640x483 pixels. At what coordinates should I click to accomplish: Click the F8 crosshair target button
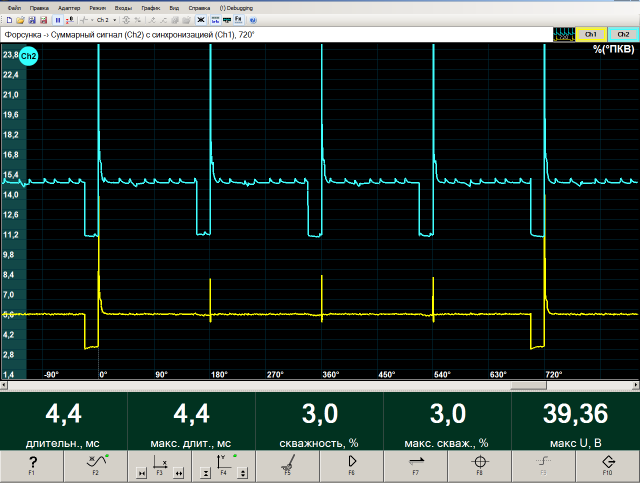479,464
